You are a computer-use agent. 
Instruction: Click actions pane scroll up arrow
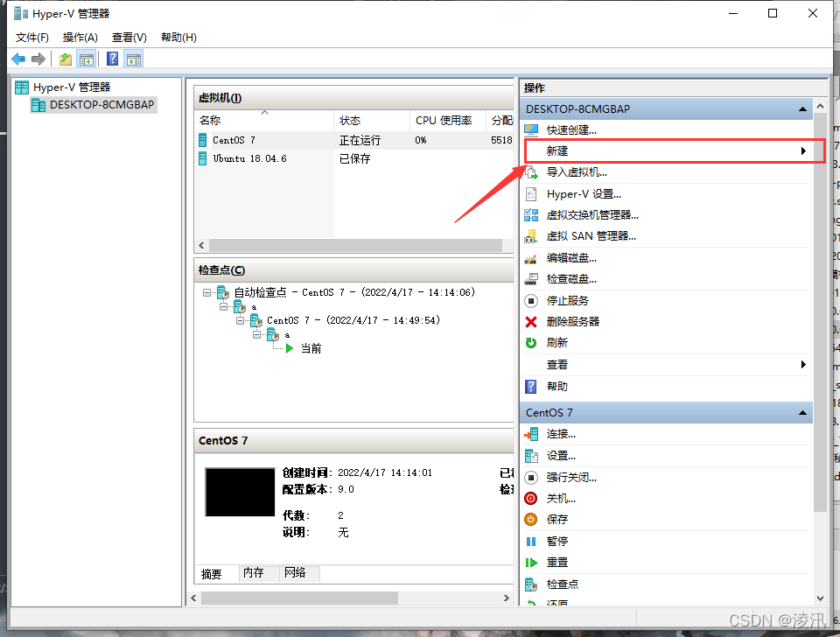820,106
